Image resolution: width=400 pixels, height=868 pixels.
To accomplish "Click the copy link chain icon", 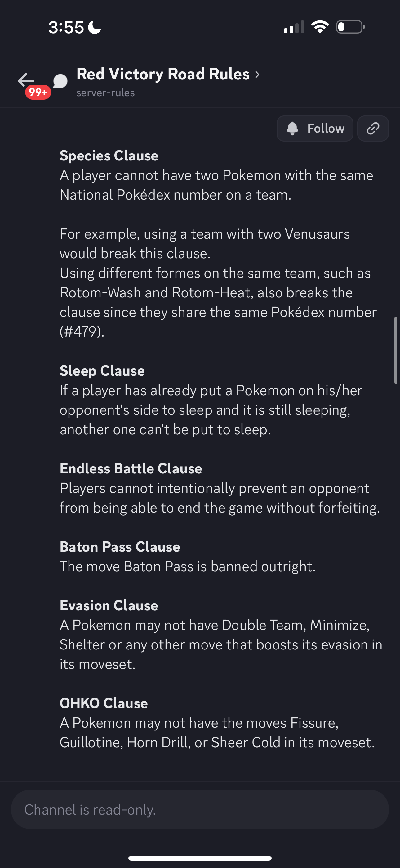I will (373, 129).
